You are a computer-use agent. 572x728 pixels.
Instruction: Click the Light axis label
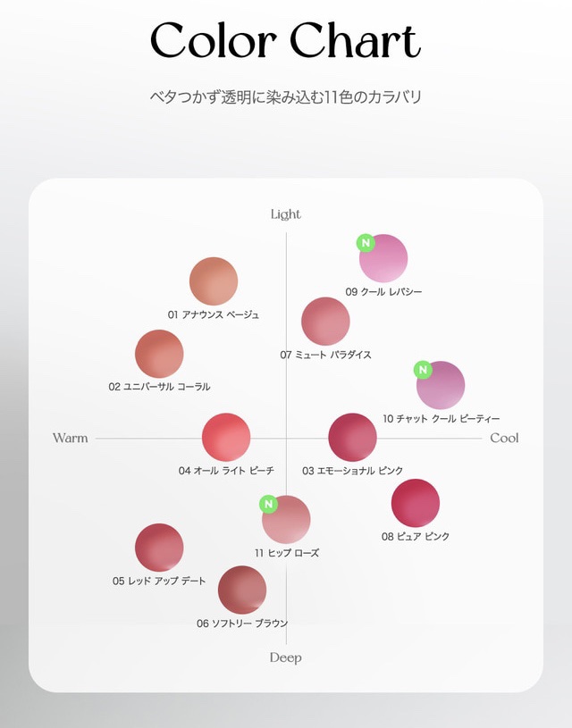pyautogui.click(x=286, y=214)
